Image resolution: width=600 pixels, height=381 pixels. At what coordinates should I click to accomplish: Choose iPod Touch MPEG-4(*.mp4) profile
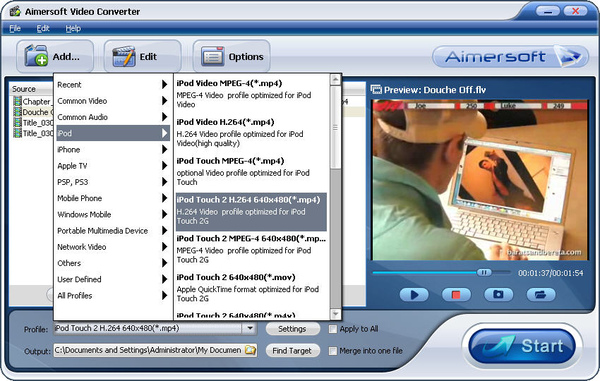(251, 171)
